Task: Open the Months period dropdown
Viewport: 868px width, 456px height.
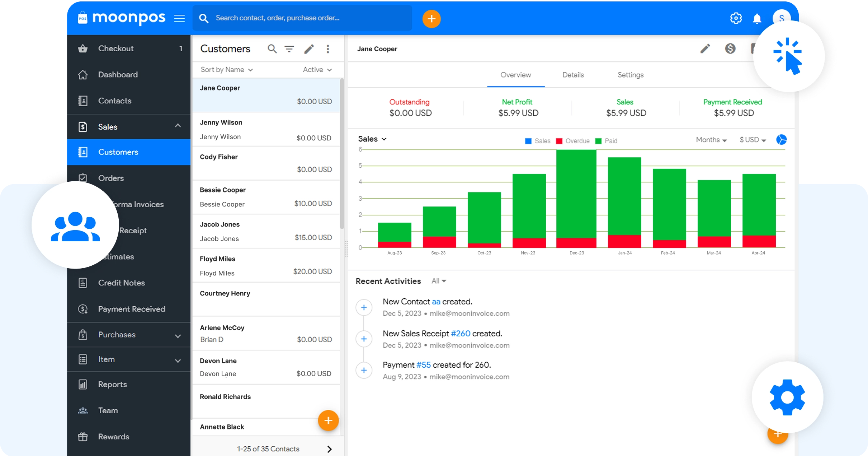Action: [x=711, y=140]
